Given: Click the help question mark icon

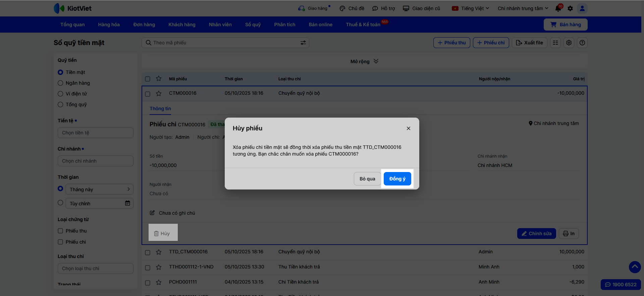Looking at the screenshot, I should (582, 43).
